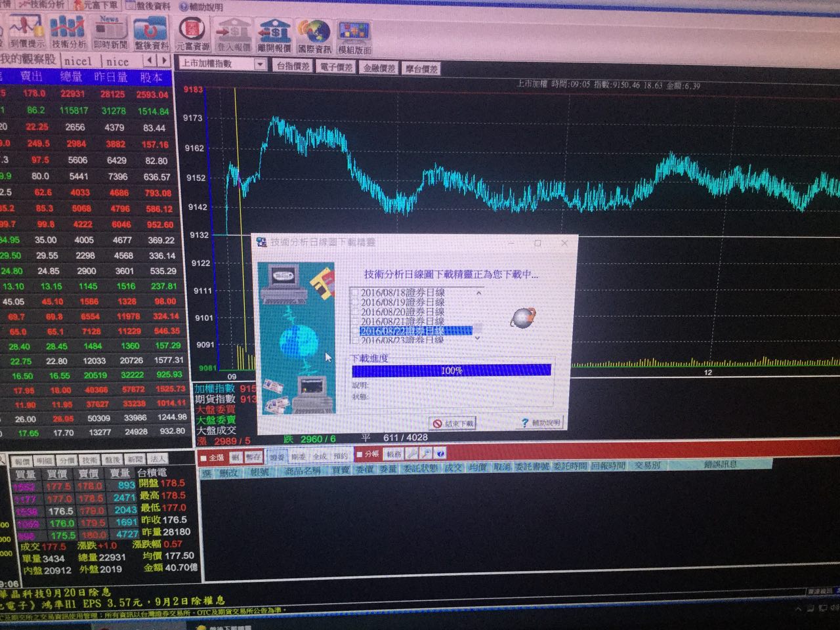Toggle the 分帳 checkbox in order toolbar
The width and height of the screenshot is (840, 630).
pos(359,454)
